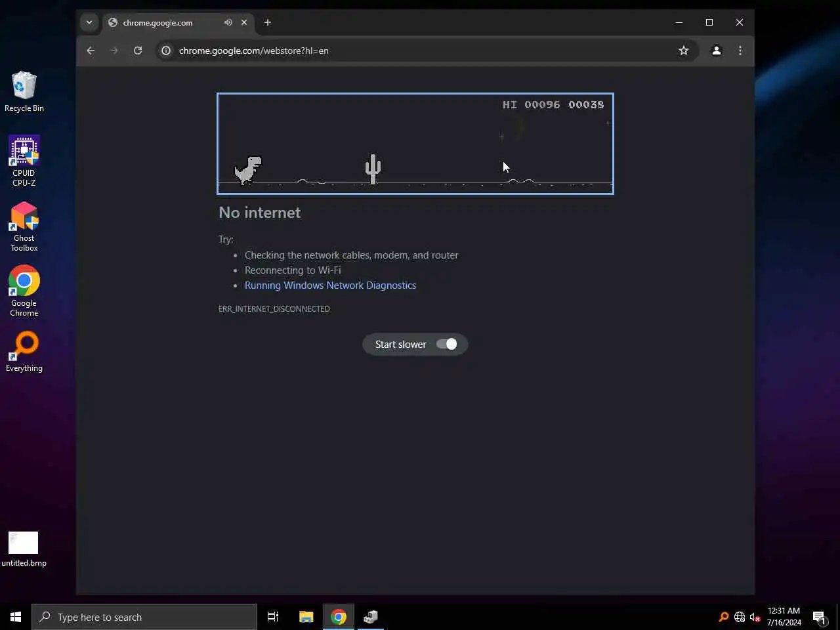Select the Everything search desktop shortcut
The width and height of the screenshot is (840, 630).
click(24, 352)
